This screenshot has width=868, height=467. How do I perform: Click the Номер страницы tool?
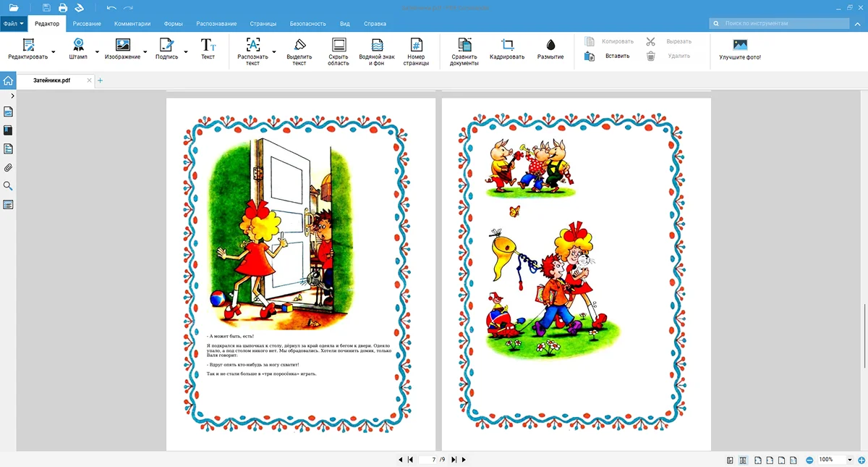point(416,52)
